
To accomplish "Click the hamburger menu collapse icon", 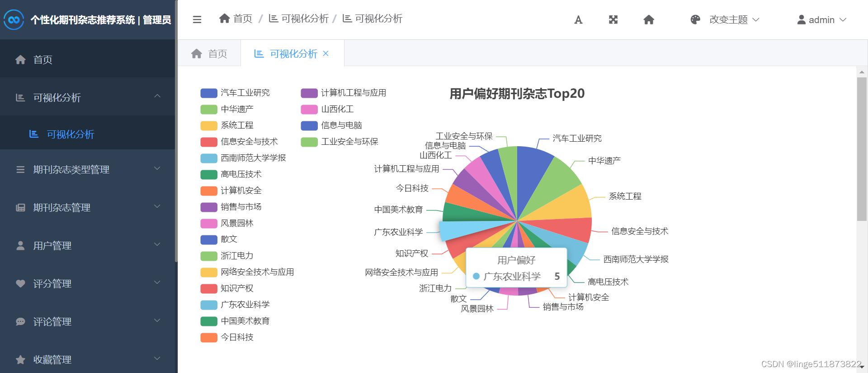I will tap(197, 19).
